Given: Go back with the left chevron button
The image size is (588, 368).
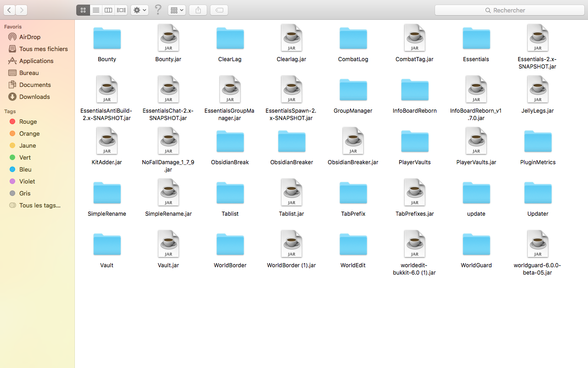Looking at the screenshot, I should click(9, 10).
